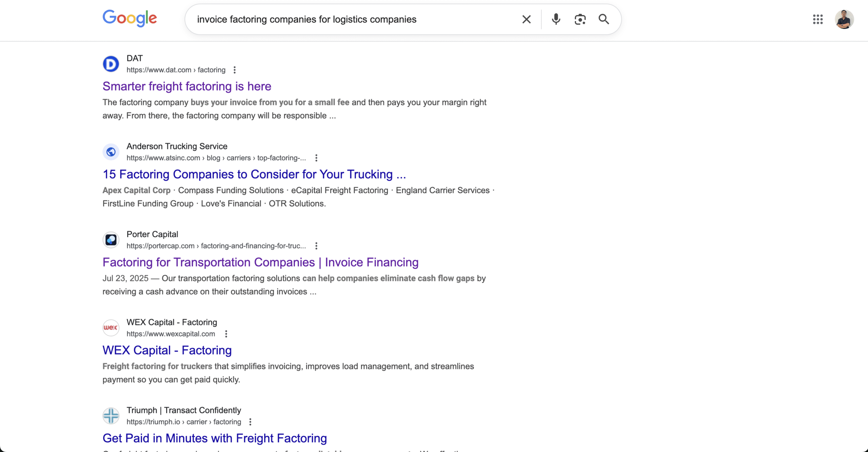Open the Google apps grid

click(817, 19)
